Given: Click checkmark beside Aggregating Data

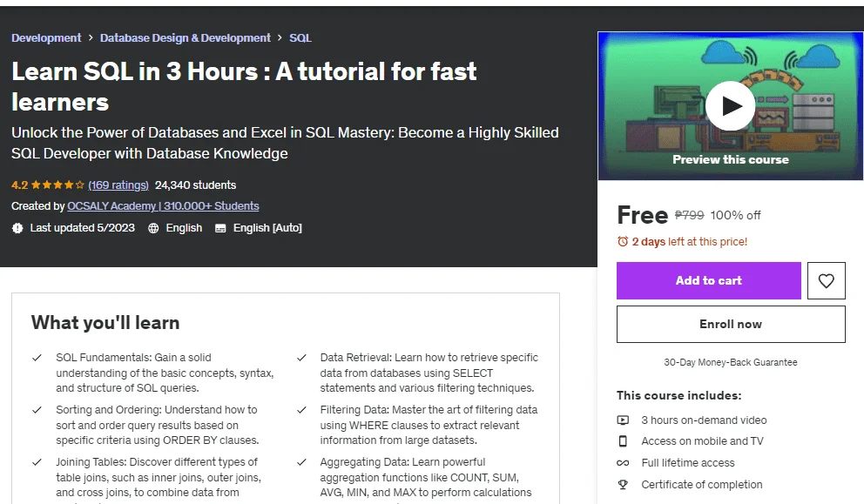Looking at the screenshot, I should [x=301, y=463].
